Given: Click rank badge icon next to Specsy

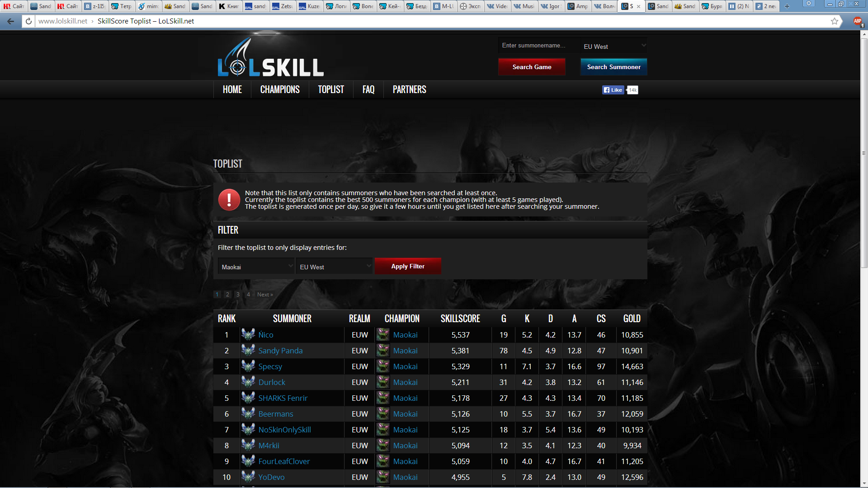Looking at the screenshot, I should click(248, 366).
